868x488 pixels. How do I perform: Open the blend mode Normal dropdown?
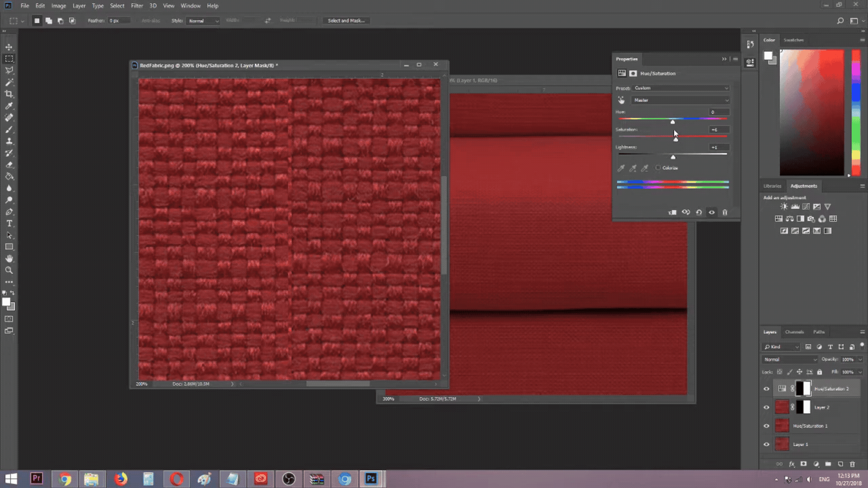790,360
